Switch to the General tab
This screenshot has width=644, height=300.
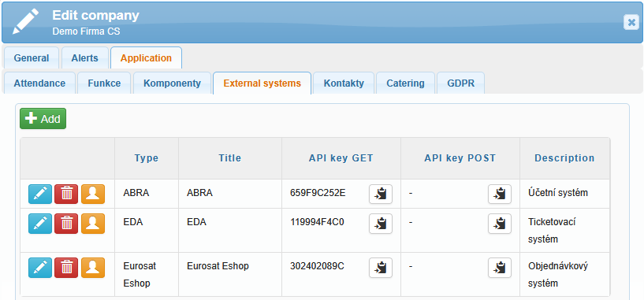(x=32, y=57)
